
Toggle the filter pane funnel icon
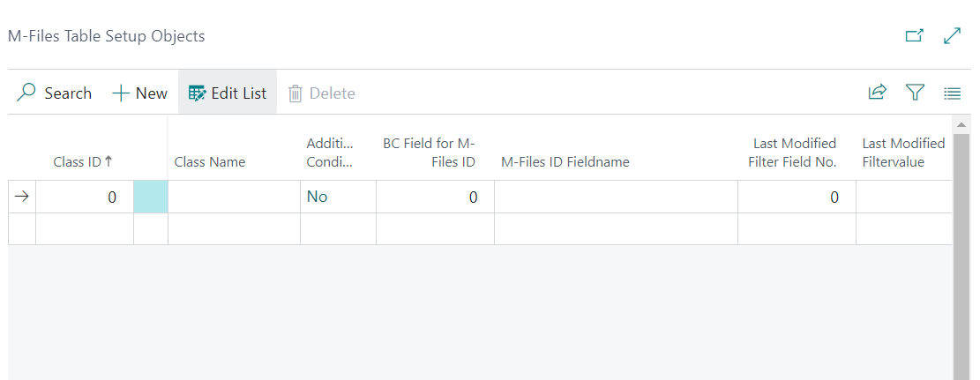915,93
